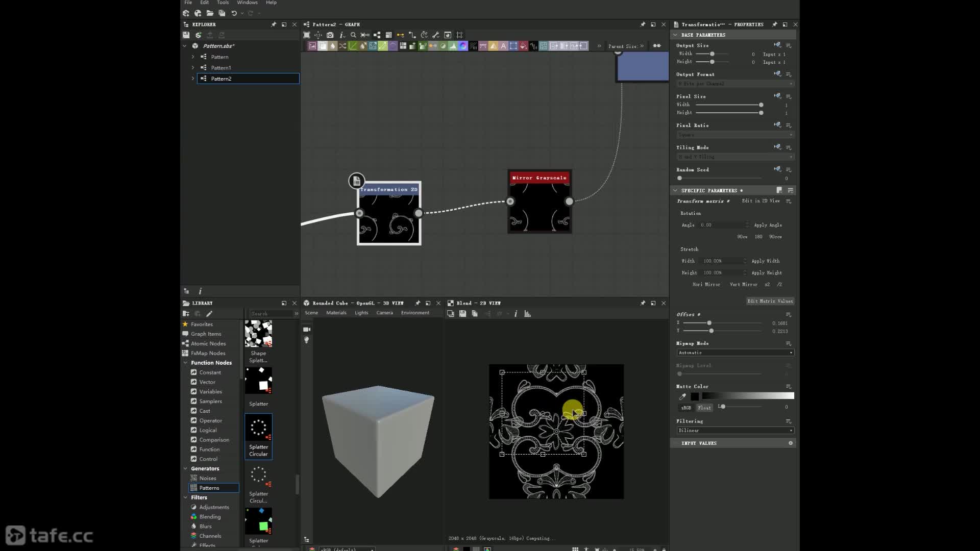Click the camera snapshot icon in graph toolbar
This screenshot has height=551, width=980.
tap(330, 35)
